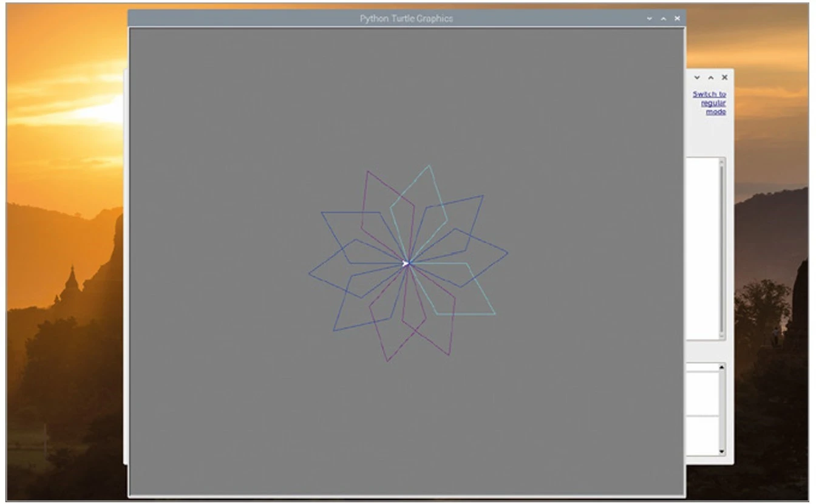This screenshot has width=816, height=504.
Task: Click the lowest purple petal point
Action: point(387,361)
